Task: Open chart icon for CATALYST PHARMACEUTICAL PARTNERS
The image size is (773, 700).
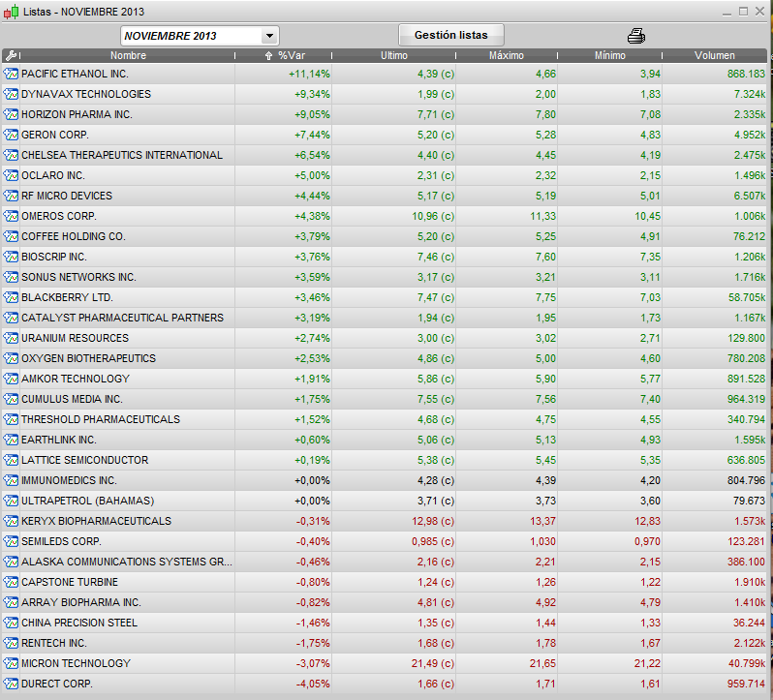Action: pos(11,318)
